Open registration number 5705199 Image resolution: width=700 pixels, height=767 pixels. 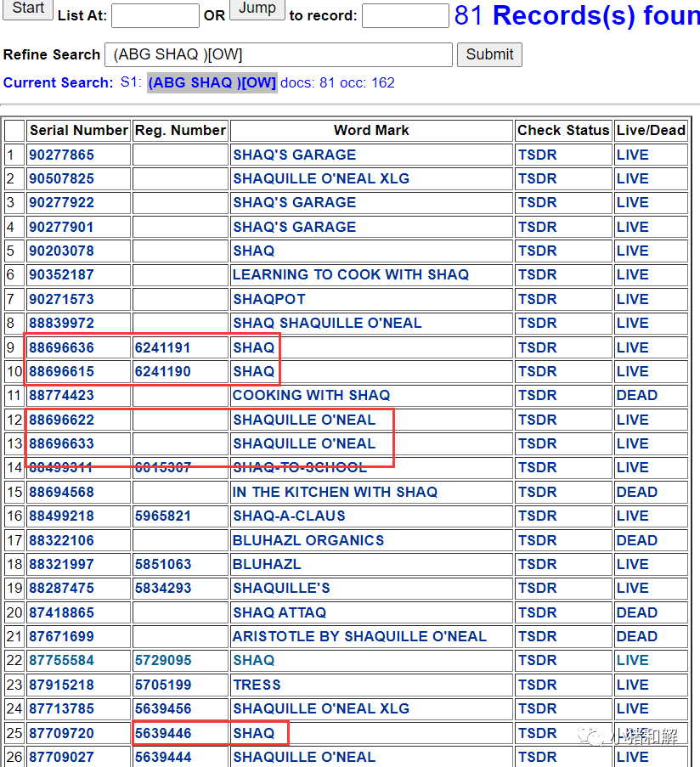(162, 685)
